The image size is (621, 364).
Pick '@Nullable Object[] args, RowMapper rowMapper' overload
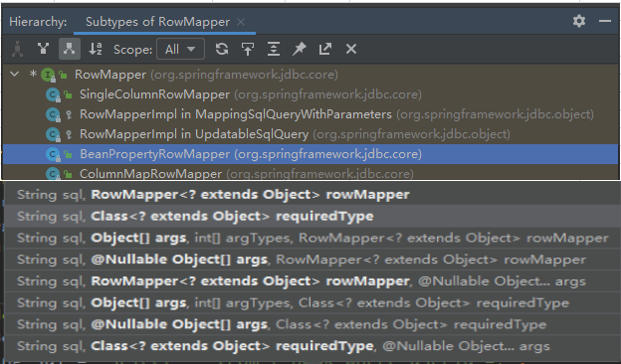click(312, 260)
